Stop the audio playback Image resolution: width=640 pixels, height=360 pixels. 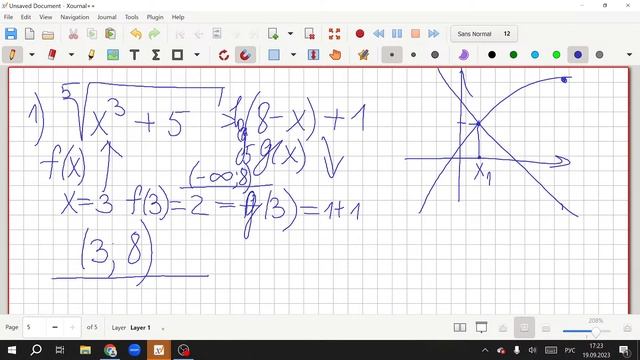416,34
